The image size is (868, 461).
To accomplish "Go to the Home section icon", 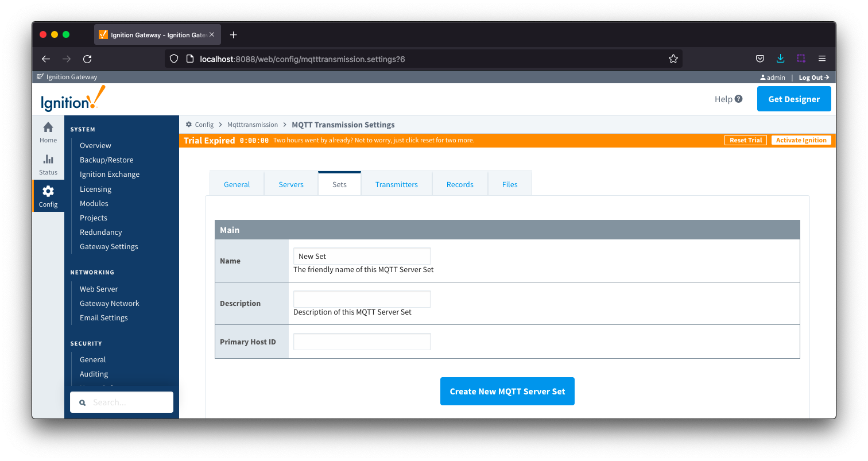I will click(x=48, y=127).
